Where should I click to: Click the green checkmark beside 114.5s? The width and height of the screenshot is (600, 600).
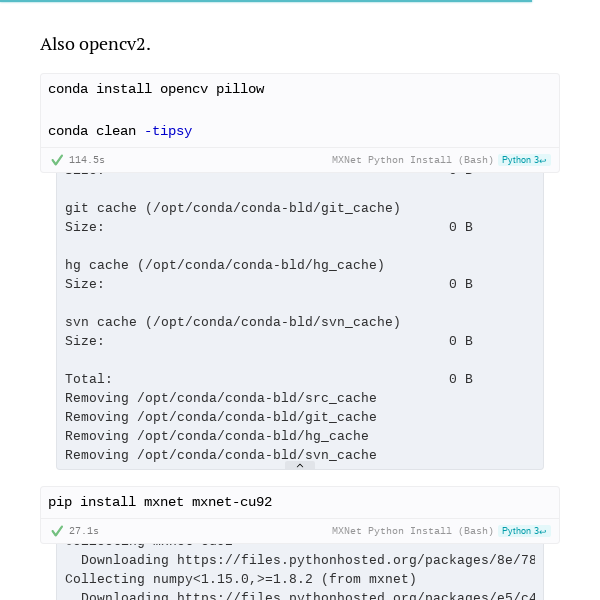[57, 160]
